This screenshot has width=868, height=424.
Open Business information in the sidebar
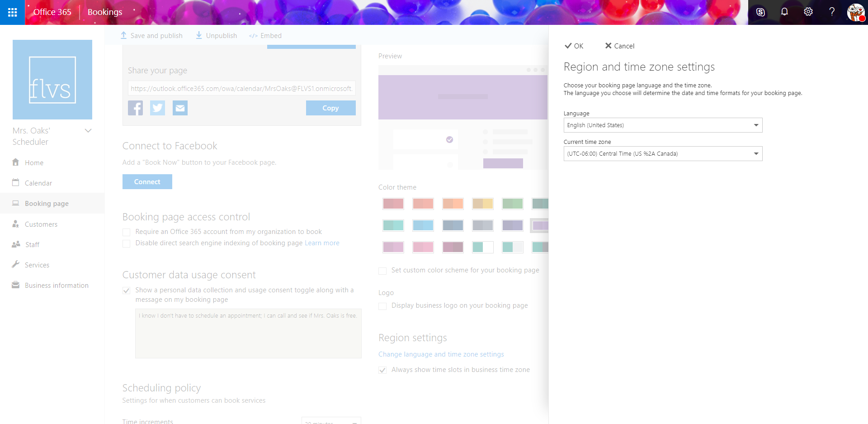[x=57, y=285]
